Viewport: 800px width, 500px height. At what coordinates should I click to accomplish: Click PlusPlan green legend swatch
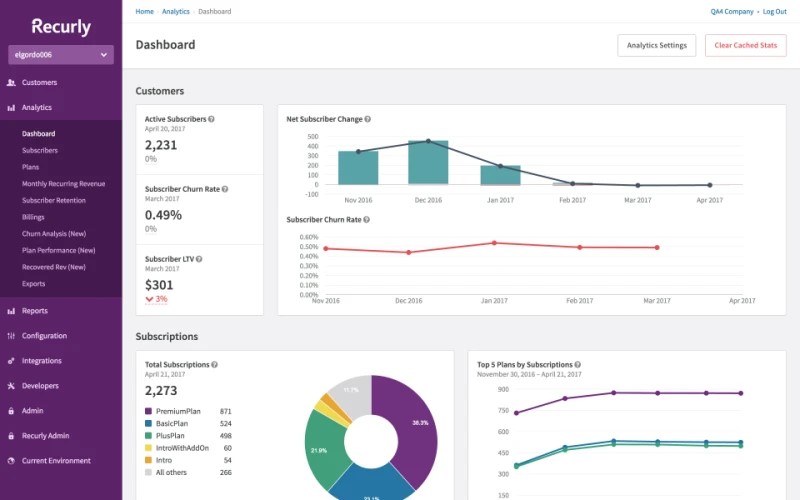pyautogui.click(x=148, y=436)
